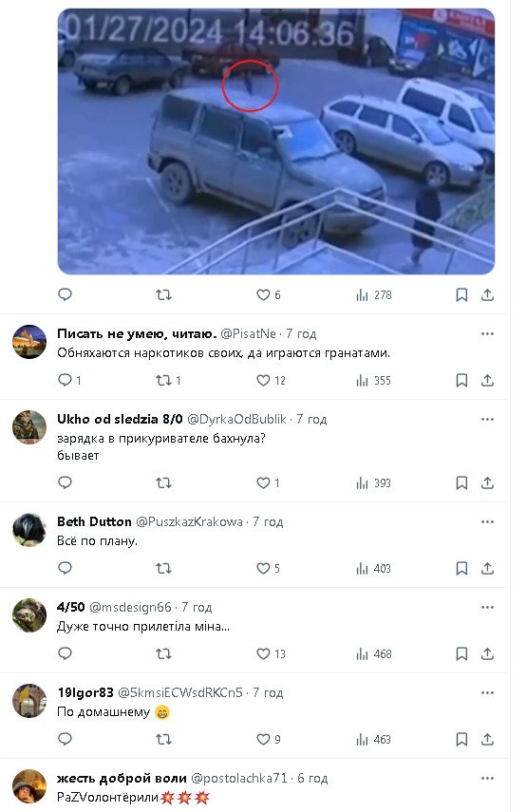Image resolution: width=527 pixels, height=812 pixels.
Task: View analytics showing 278 views under video
Action: (374, 295)
